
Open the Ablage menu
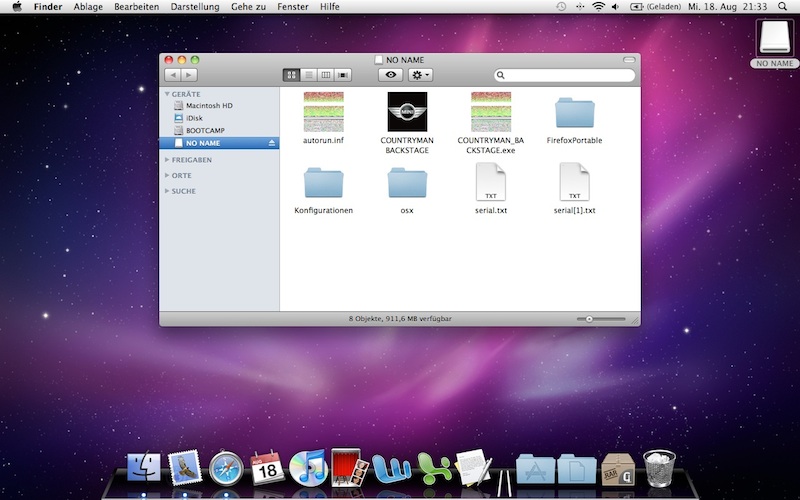pos(88,7)
